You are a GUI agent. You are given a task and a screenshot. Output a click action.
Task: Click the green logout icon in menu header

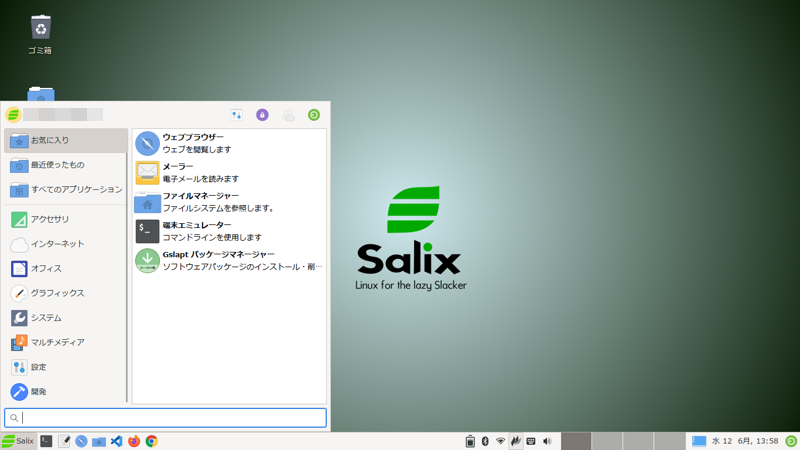coord(314,115)
